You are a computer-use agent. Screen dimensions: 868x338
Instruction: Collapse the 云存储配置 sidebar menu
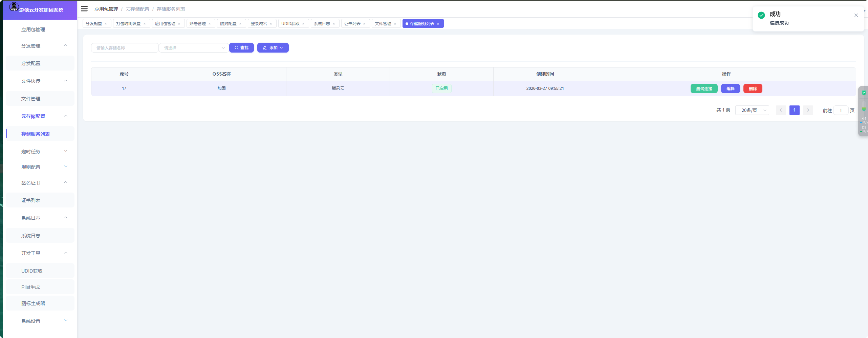40,116
